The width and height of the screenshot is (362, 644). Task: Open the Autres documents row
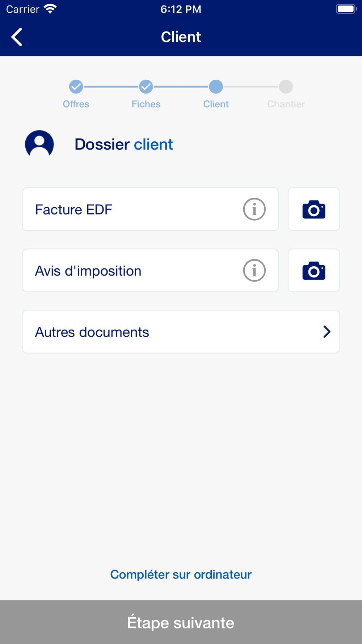(181, 331)
